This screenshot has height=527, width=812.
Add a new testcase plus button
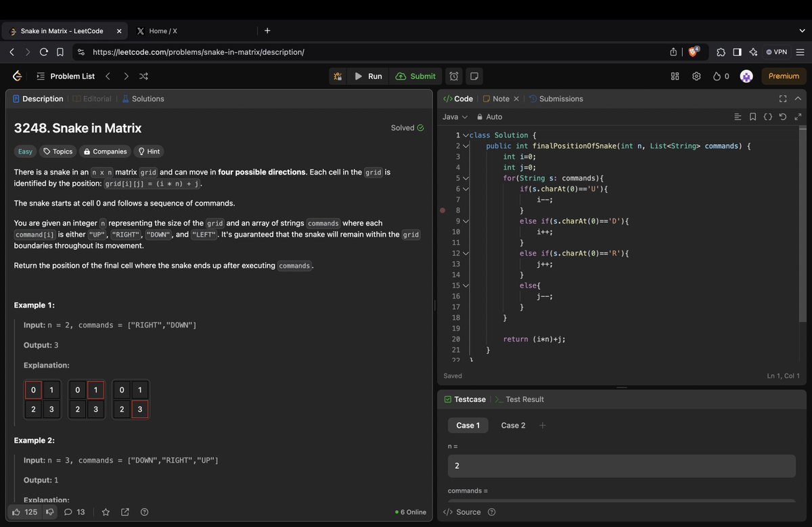pos(543,426)
